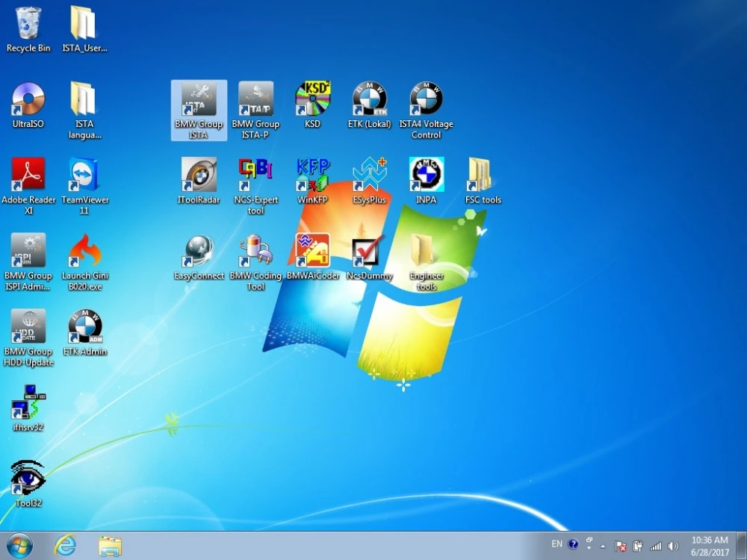Open the volume speaker control
Screen dimensions: 747x560
[673, 547]
